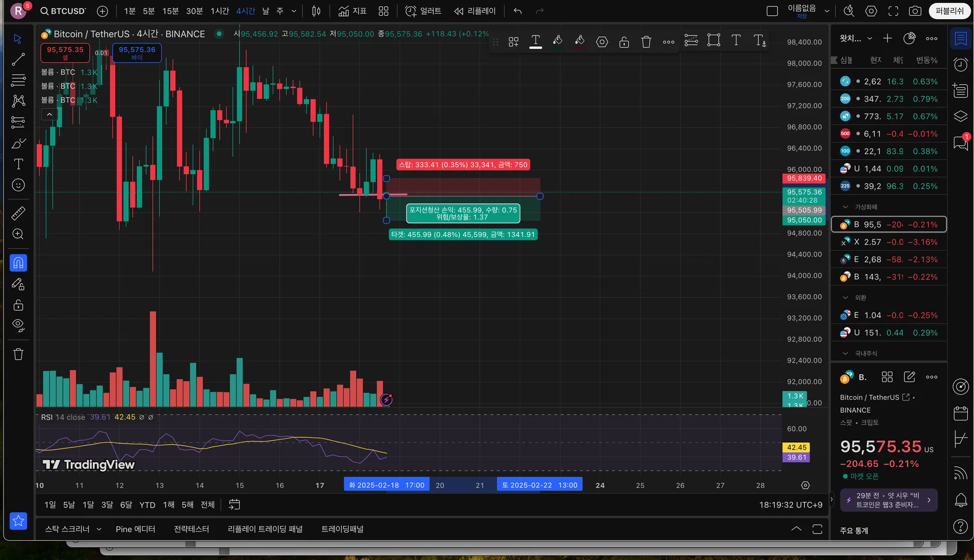Open the 지표 indicators button
Image resolution: width=974 pixels, height=560 pixels.
352,11
